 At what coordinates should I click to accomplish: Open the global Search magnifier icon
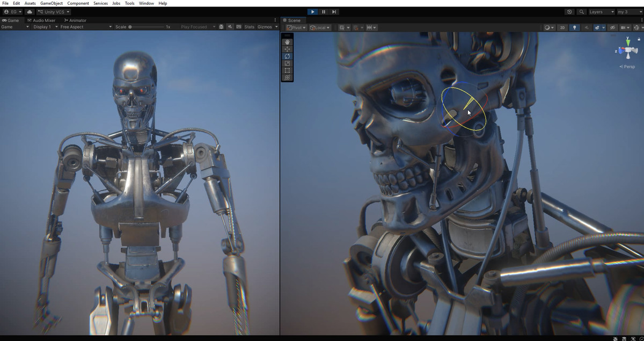point(581,12)
